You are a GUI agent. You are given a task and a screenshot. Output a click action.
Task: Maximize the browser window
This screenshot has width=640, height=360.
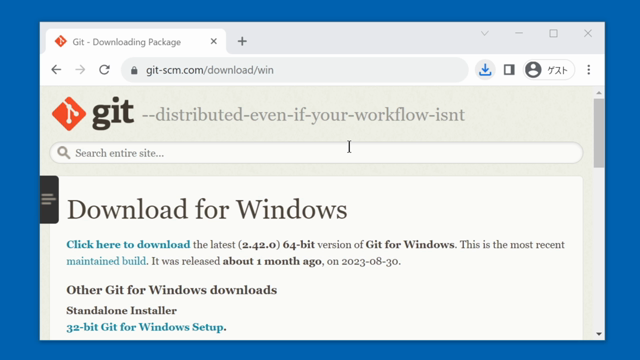553,33
